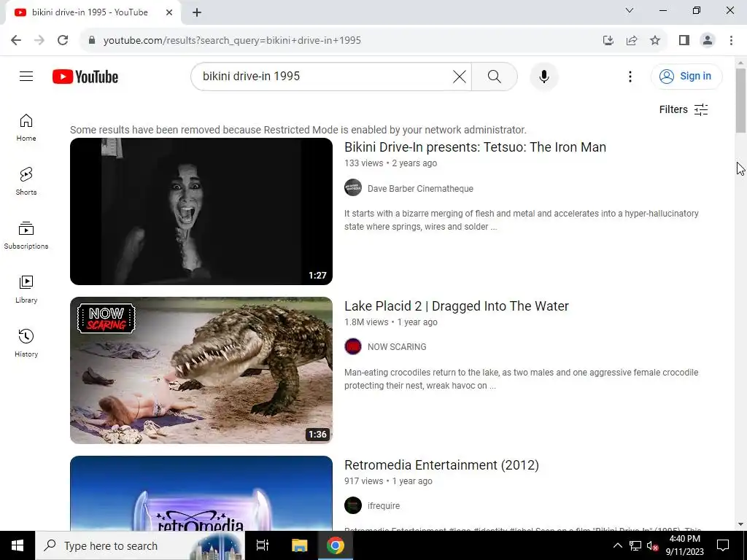Image resolution: width=747 pixels, height=560 pixels.
Task: Open the taskbar clock 4:40 PM
Action: pyautogui.click(x=684, y=545)
